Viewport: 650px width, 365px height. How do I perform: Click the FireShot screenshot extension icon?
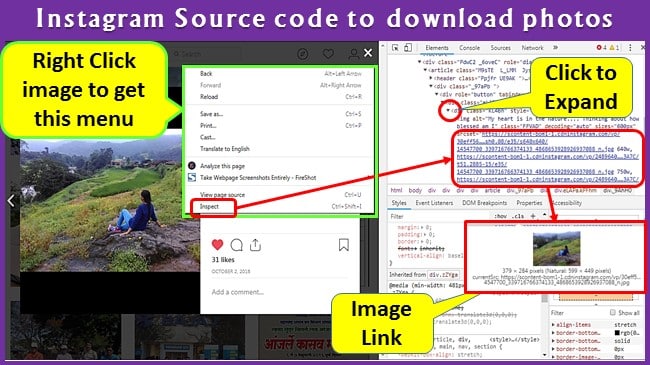(x=192, y=178)
